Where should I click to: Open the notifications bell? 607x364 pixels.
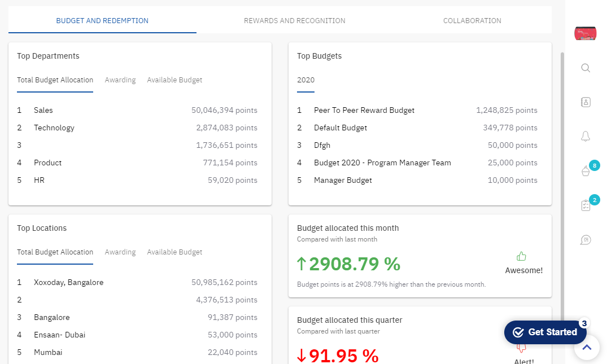[586, 136]
